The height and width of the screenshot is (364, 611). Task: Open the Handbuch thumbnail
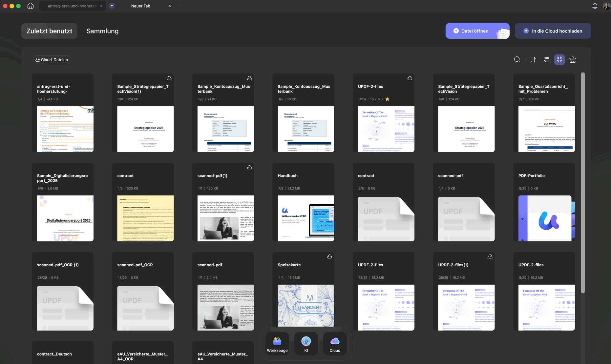coord(306,218)
